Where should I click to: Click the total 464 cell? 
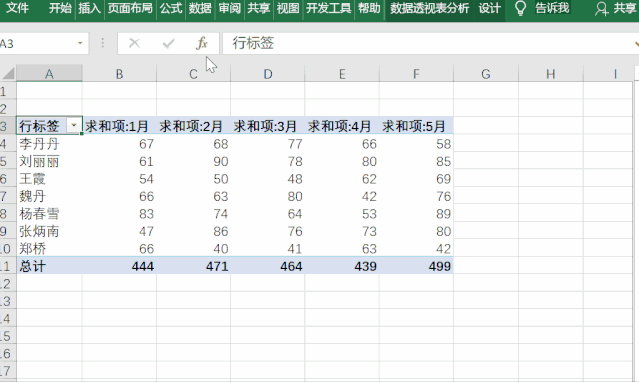click(268, 266)
